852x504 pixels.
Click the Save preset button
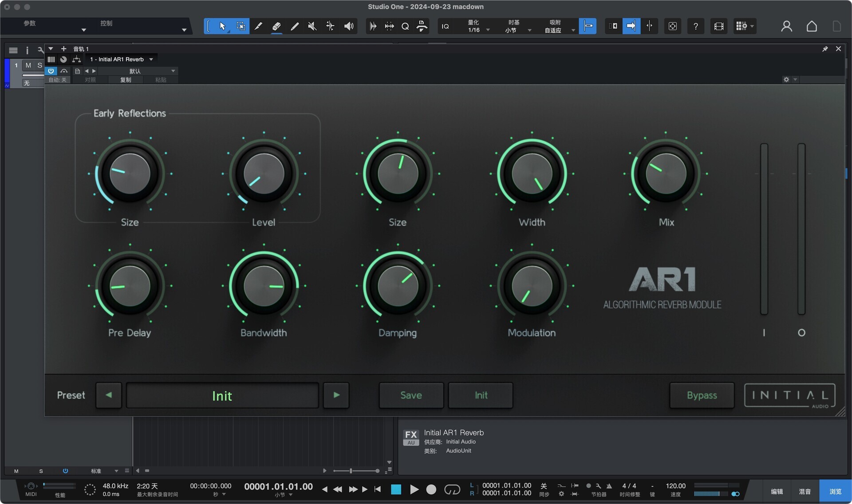tap(411, 395)
